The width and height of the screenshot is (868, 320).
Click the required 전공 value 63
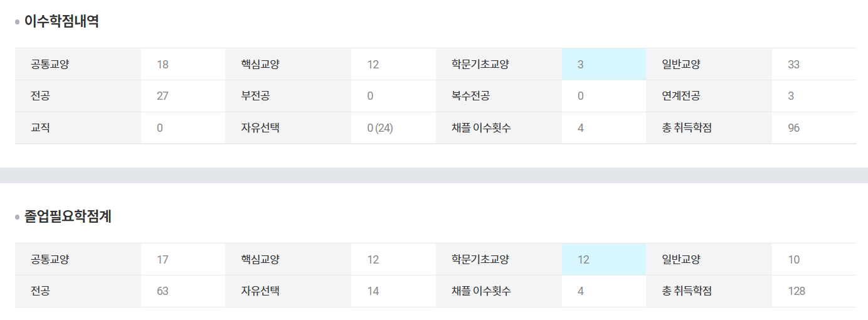[163, 291]
